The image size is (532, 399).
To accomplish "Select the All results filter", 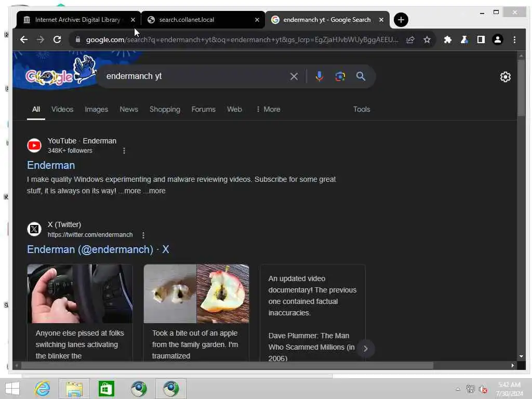I will (x=36, y=110).
